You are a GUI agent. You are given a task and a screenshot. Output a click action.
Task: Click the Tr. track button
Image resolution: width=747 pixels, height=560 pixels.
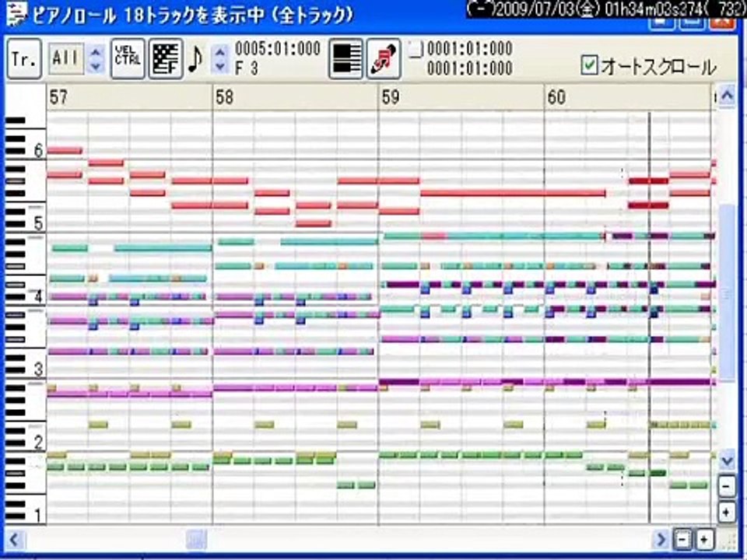[x=24, y=59]
